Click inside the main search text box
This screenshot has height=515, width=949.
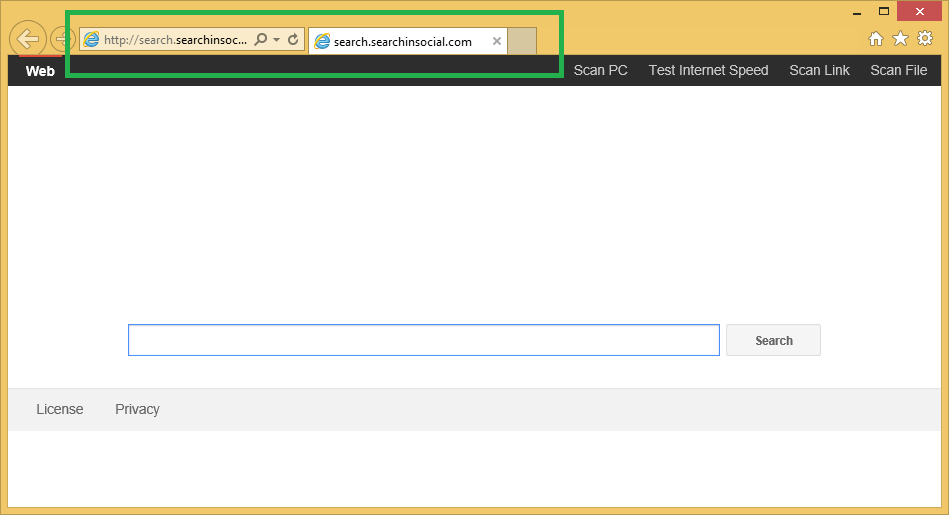pos(423,340)
